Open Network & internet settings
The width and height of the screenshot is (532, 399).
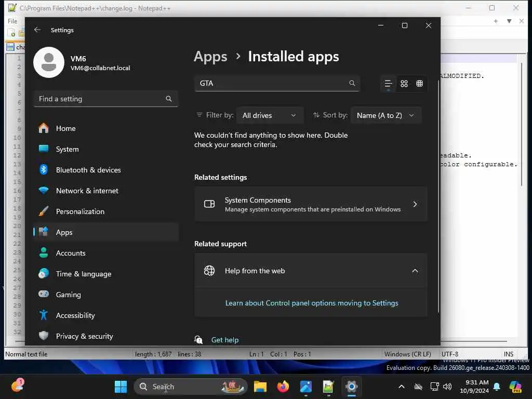click(106, 191)
